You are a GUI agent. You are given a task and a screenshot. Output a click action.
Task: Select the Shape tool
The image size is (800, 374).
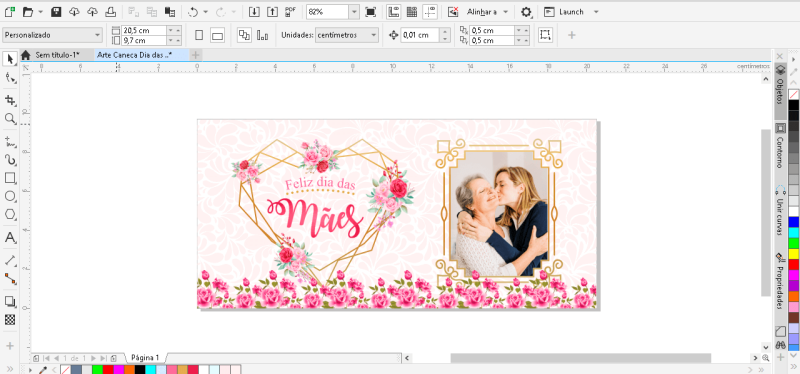(10, 78)
